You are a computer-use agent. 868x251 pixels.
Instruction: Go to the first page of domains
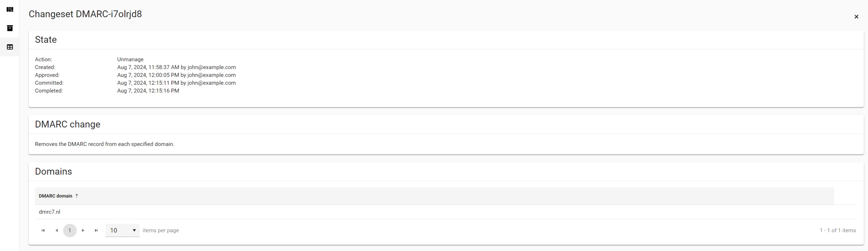tap(43, 230)
